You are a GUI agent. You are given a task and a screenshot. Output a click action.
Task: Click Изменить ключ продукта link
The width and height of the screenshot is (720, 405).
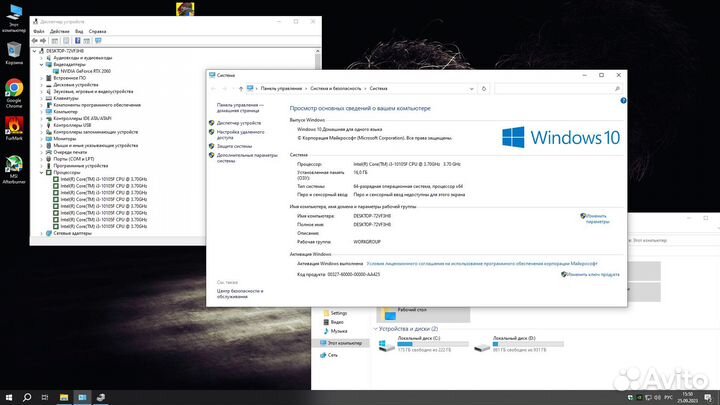pyautogui.click(x=593, y=275)
